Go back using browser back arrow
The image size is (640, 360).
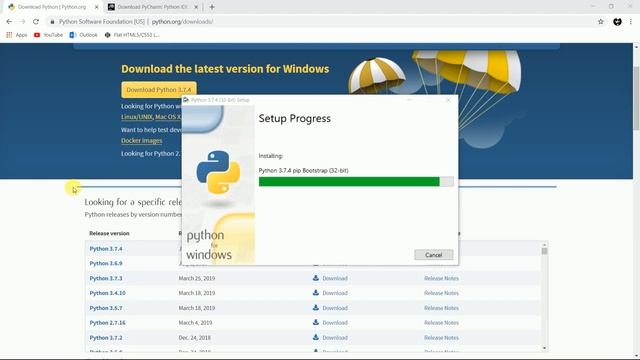pos(9,22)
